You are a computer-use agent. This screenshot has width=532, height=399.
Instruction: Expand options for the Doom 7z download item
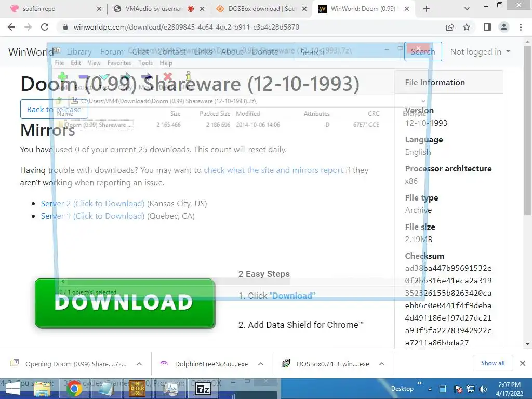139,364
